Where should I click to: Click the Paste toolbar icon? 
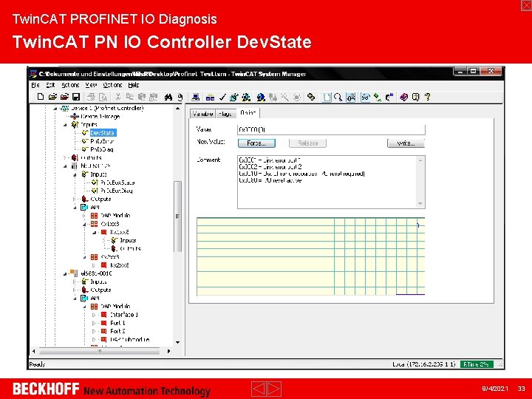[141, 97]
